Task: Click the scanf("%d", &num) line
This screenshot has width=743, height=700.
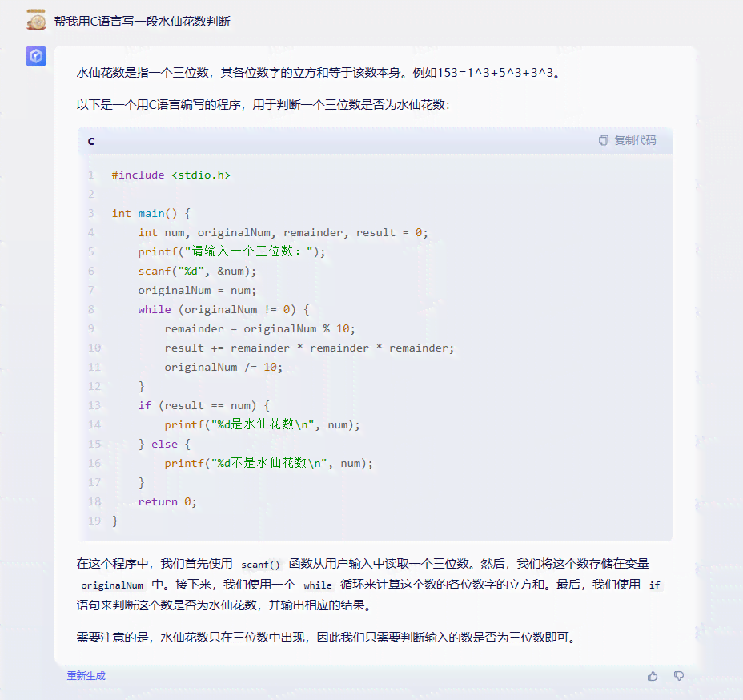Action: click(x=197, y=271)
